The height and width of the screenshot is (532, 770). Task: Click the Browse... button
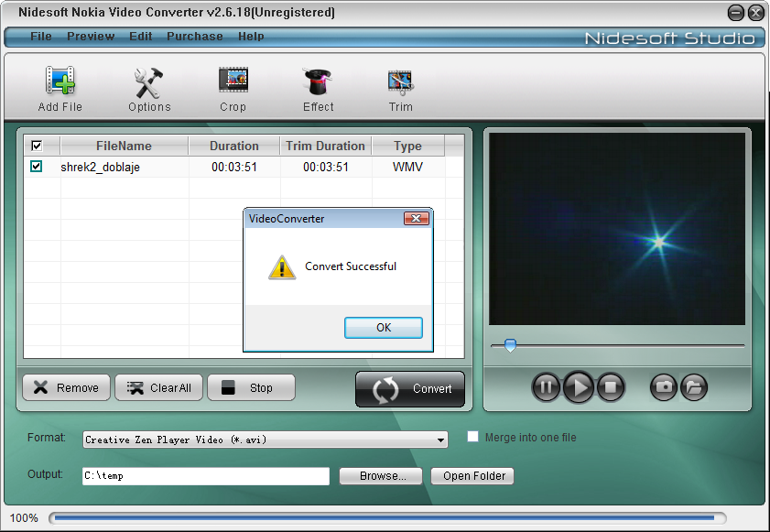[381, 476]
